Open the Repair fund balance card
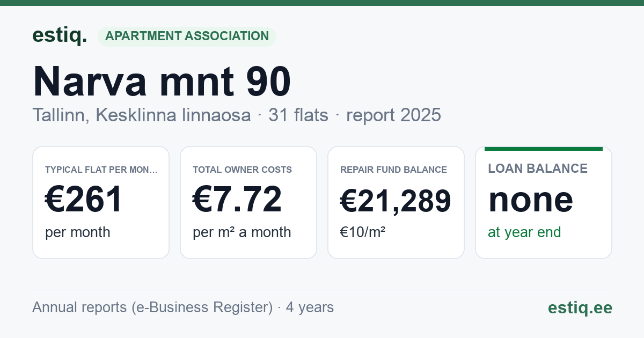This screenshot has width=644, height=338. click(x=396, y=202)
